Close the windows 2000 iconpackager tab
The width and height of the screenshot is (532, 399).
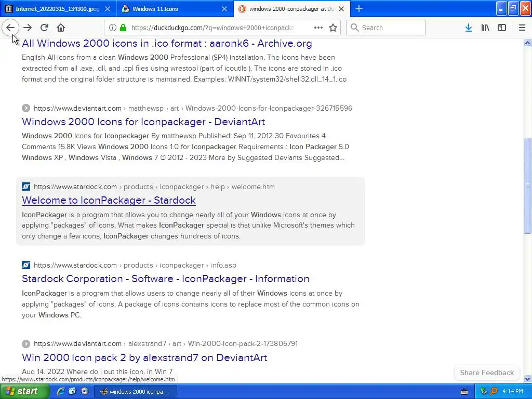click(341, 9)
